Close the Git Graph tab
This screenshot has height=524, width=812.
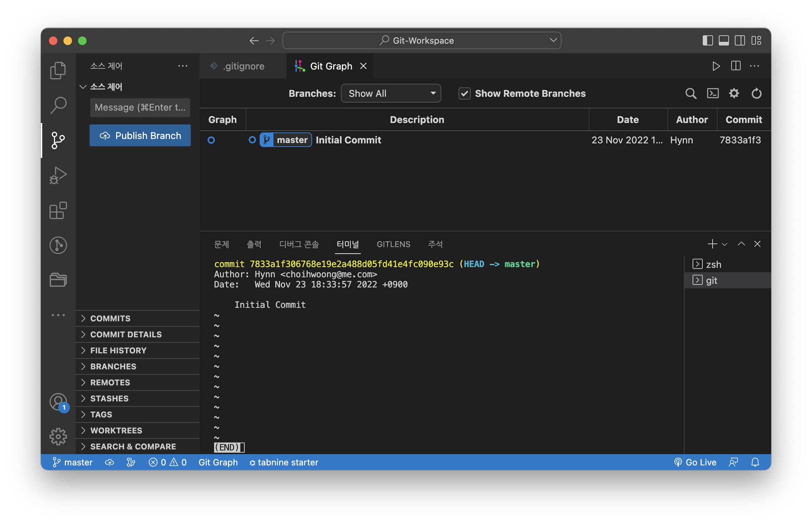pos(363,66)
